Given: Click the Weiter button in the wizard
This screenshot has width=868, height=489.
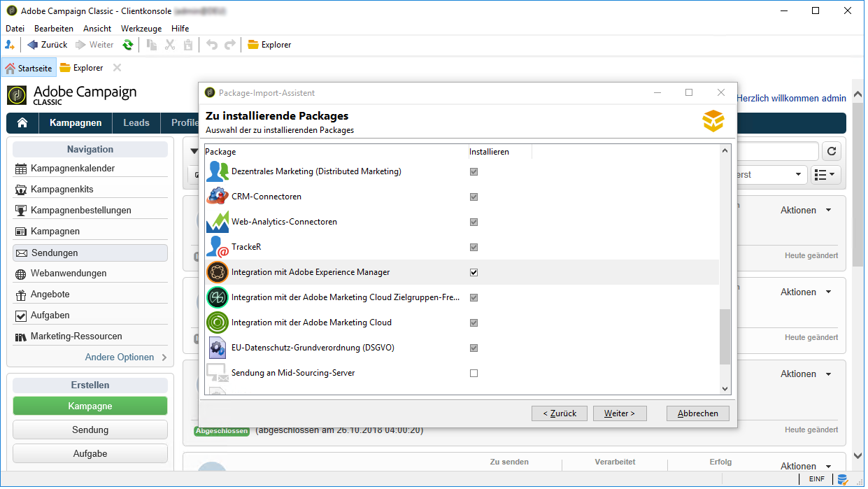Looking at the screenshot, I should click(x=620, y=413).
